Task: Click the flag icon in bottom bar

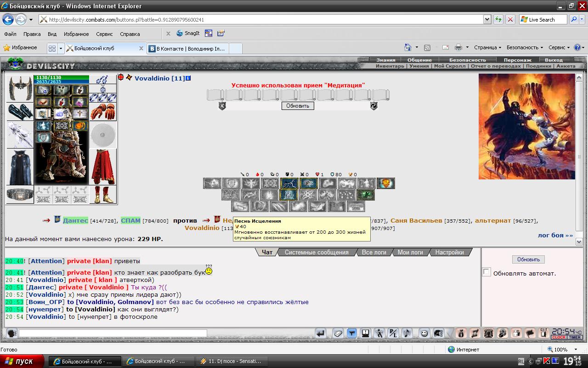Action: 530,333
